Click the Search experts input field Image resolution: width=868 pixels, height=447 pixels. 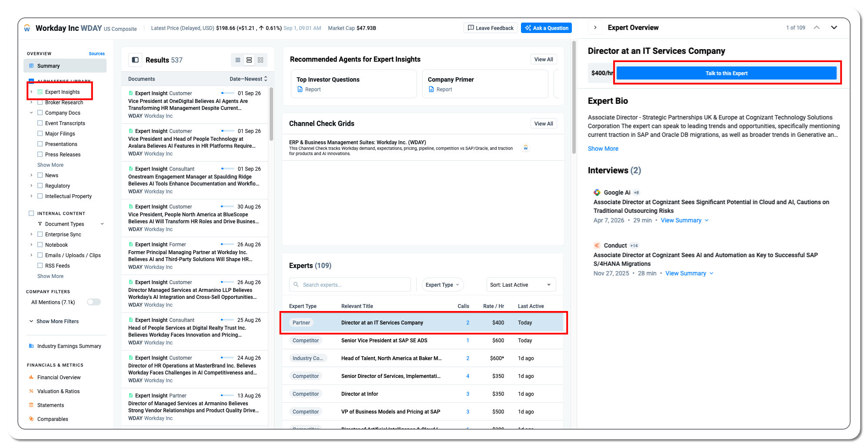(x=350, y=285)
